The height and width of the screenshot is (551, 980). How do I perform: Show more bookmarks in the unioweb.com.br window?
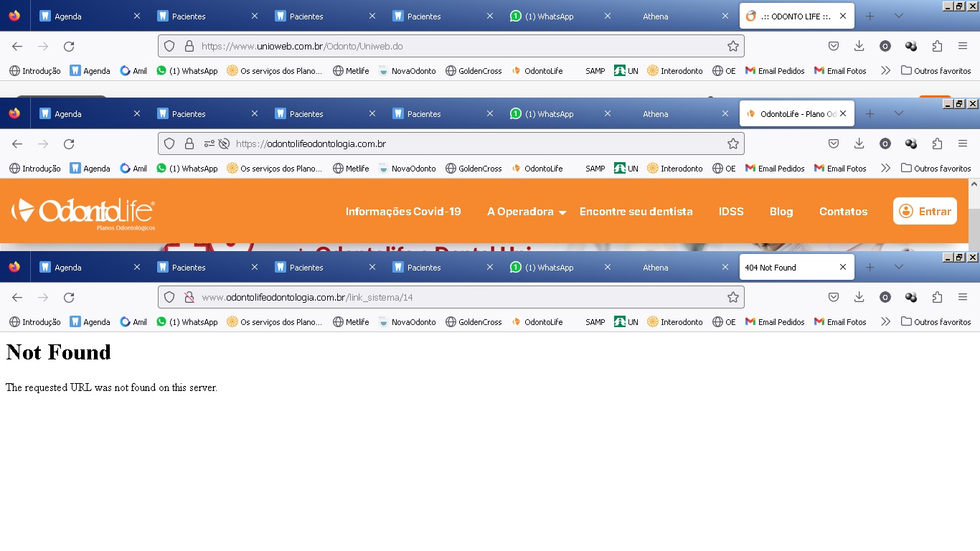point(885,71)
